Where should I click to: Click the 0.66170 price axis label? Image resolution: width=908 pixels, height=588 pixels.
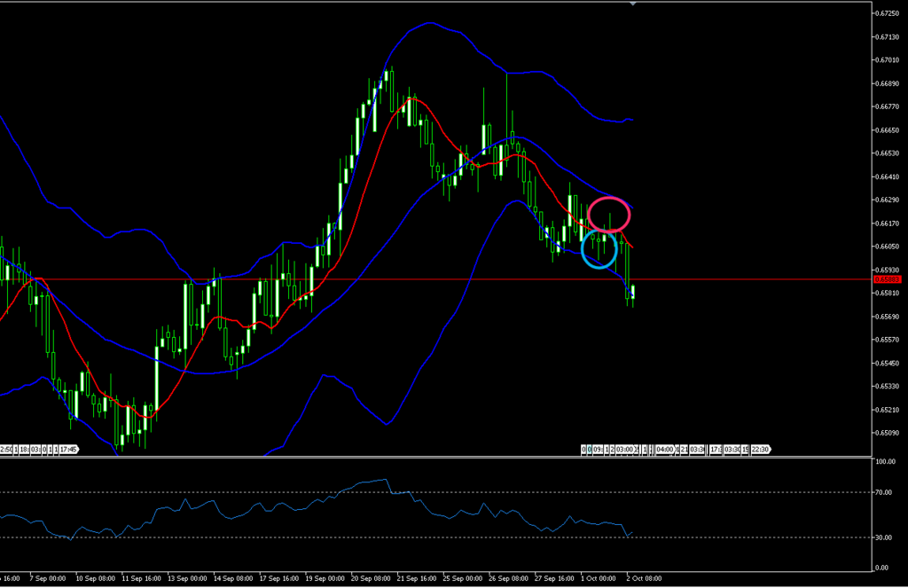coord(888,223)
